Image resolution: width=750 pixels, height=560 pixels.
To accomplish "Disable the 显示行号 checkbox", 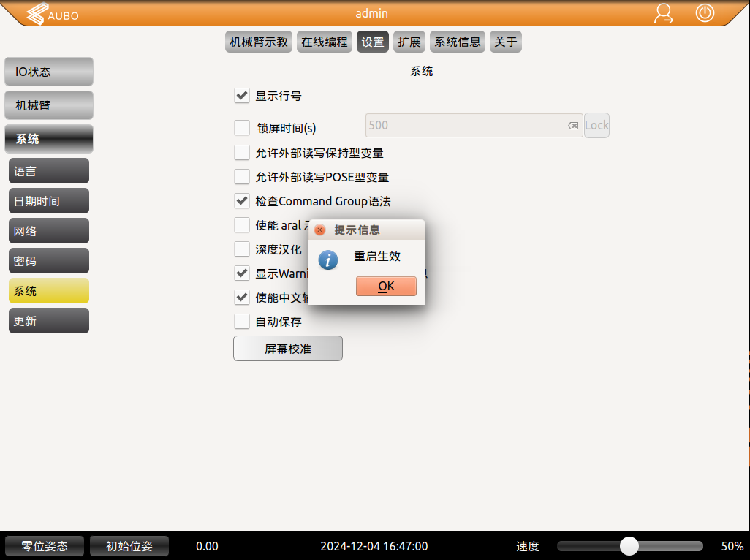I will [x=242, y=95].
